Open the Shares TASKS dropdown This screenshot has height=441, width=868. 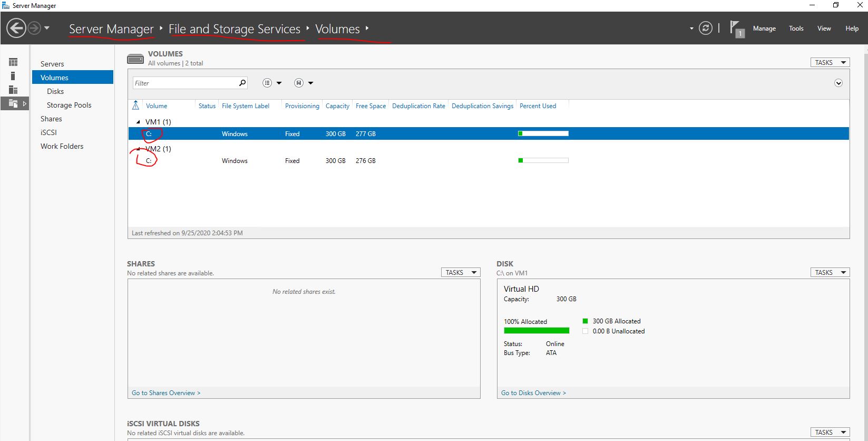click(461, 272)
